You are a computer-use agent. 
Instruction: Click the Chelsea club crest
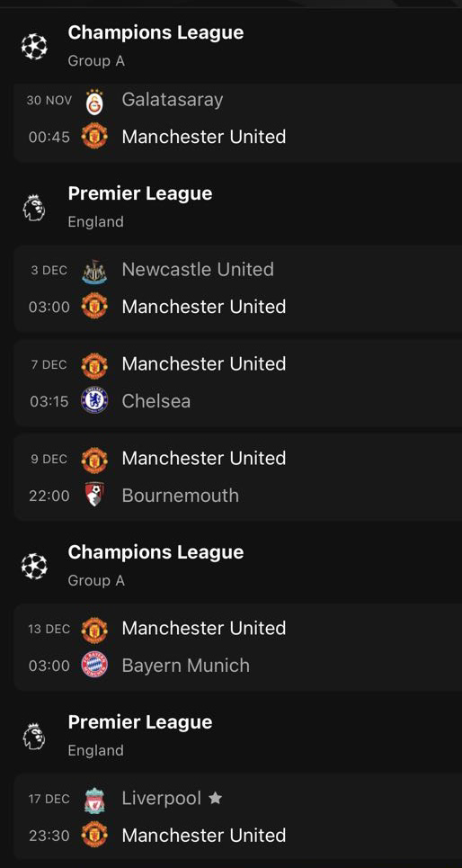click(94, 400)
